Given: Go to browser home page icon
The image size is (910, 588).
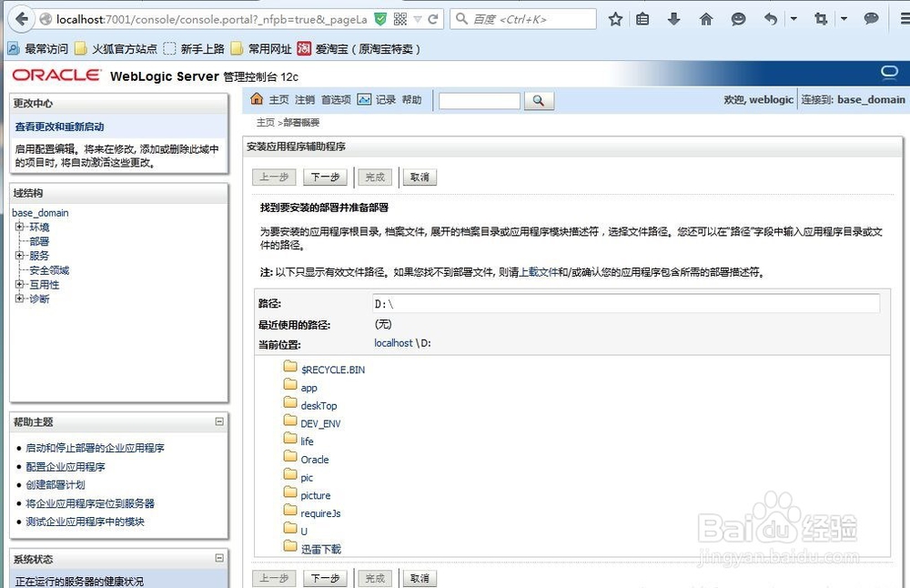Looking at the screenshot, I should pos(706,19).
